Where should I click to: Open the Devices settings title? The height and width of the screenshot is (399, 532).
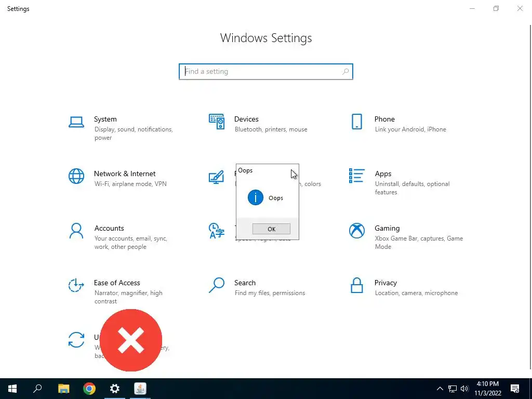[x=246, y=119]
